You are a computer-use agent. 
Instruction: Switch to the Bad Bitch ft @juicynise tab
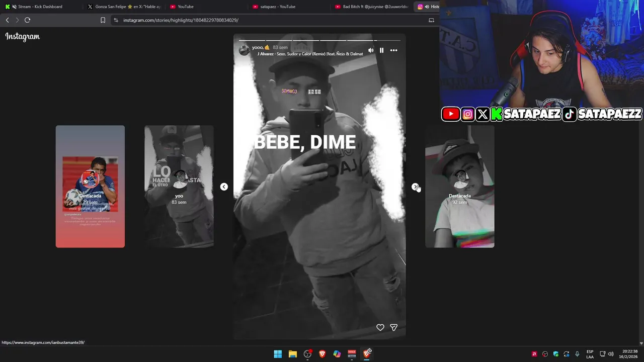(371, 7)
